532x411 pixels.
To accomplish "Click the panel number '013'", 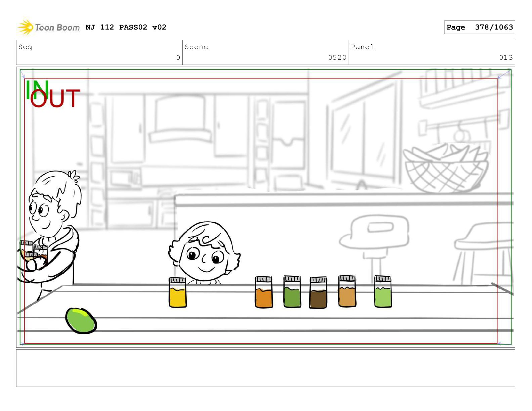I will [x=506, y=57].
